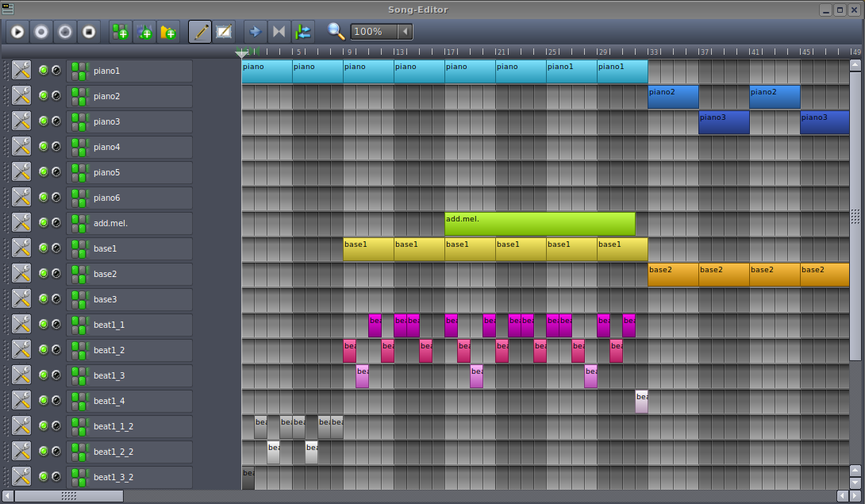
Task: Open track operations for beat1_3_2
Action: (x=21, y=477)
